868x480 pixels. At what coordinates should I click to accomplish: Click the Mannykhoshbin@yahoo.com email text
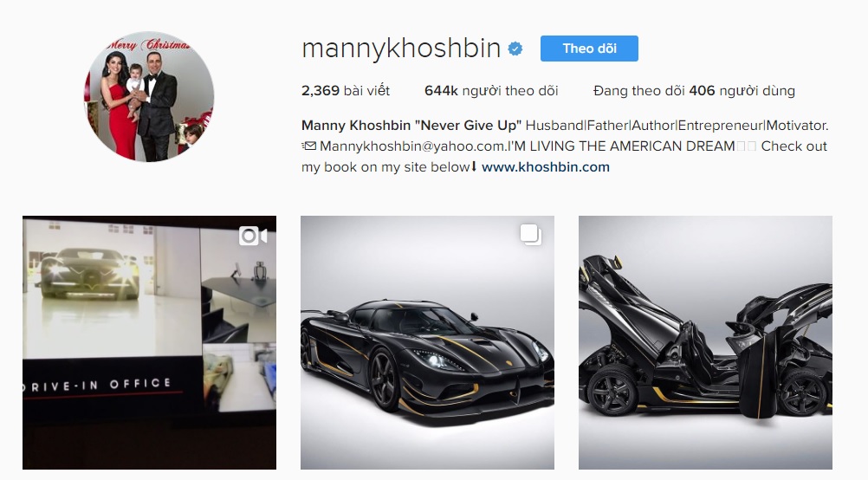coord(412,146)
